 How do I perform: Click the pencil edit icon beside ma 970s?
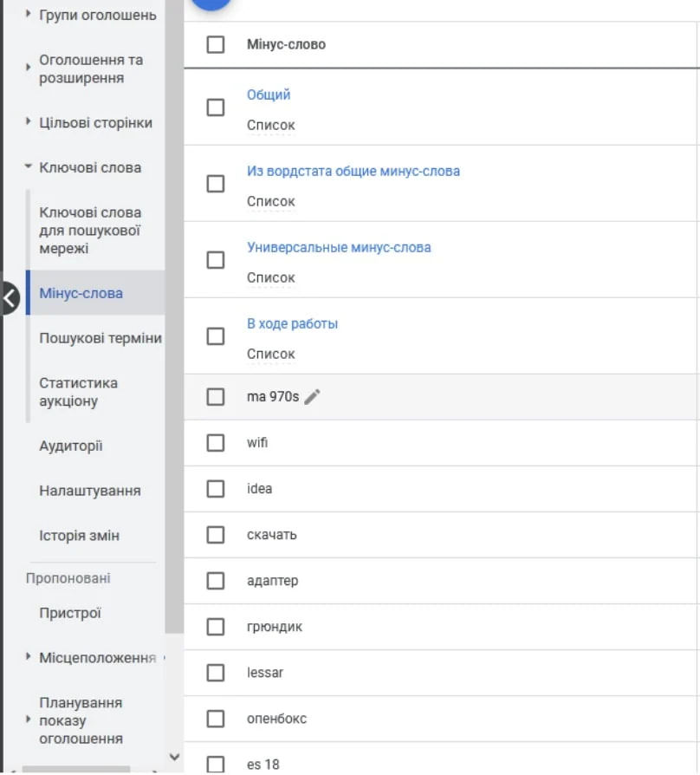pos(312,397)
